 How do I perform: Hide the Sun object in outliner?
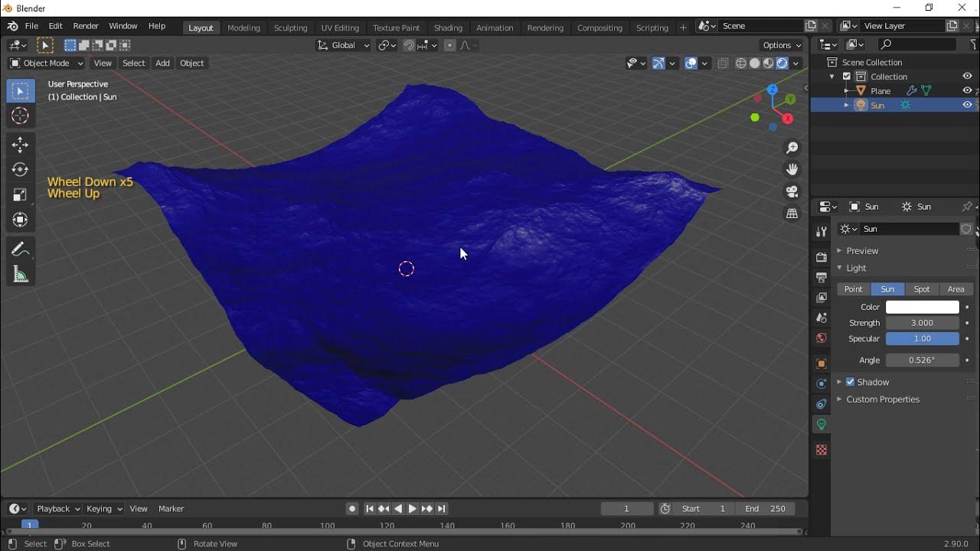tap(967, 105)
